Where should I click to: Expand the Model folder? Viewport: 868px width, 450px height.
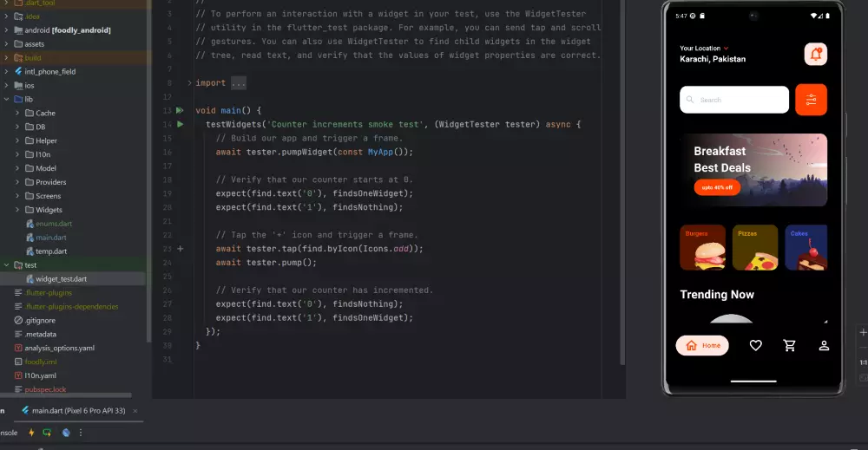[x=17, y=168]
